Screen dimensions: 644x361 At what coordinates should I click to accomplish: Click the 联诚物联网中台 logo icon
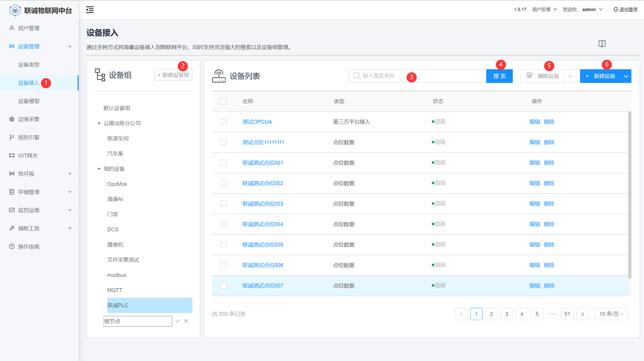15,10
